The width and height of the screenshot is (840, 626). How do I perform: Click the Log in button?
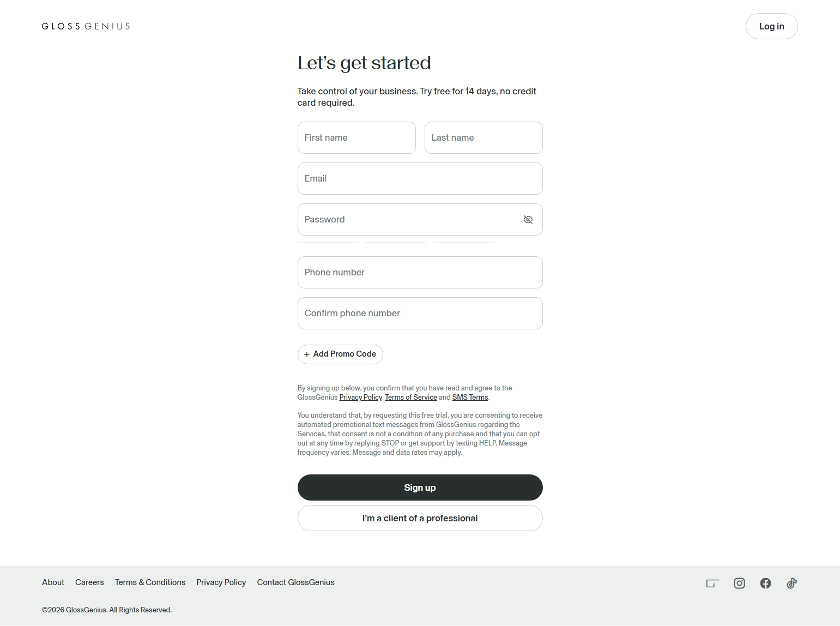pos(771,26)
